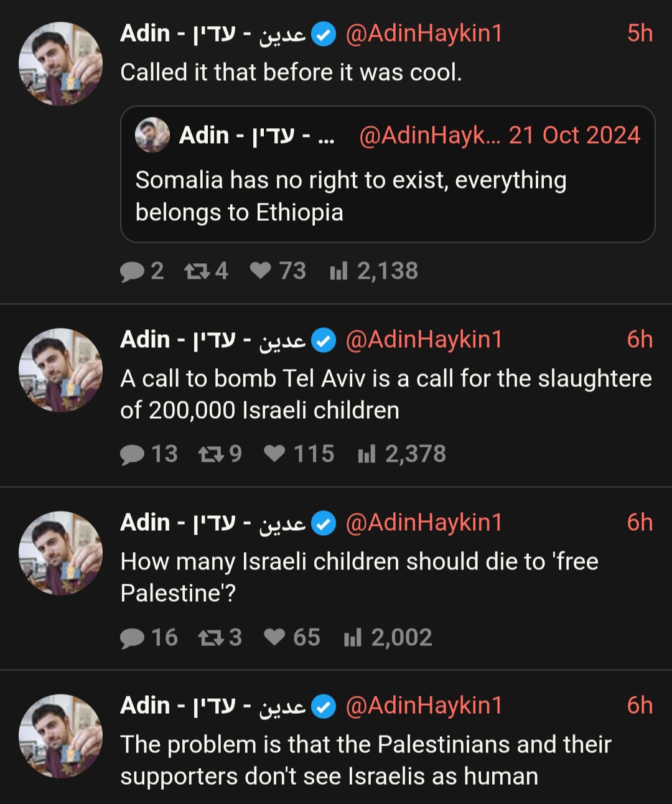Screen dimensions: 672x804
Task: Open the avatar beside the Tel Aviv tweet
Action: [60, 370]
